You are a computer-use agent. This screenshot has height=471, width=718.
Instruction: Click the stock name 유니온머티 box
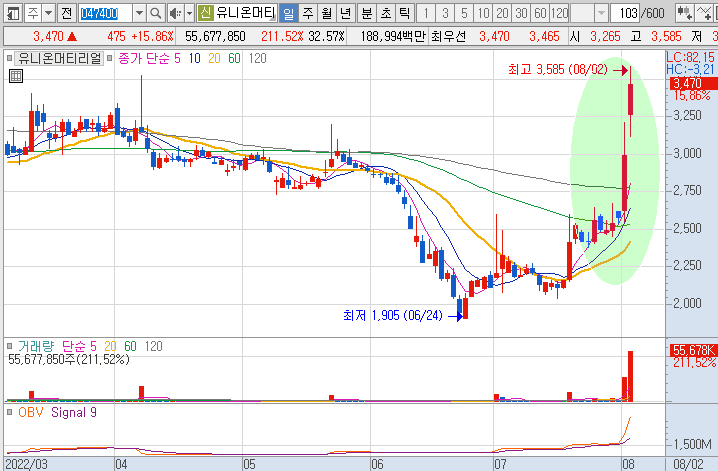pyautogui.click(x=245, y=13)
